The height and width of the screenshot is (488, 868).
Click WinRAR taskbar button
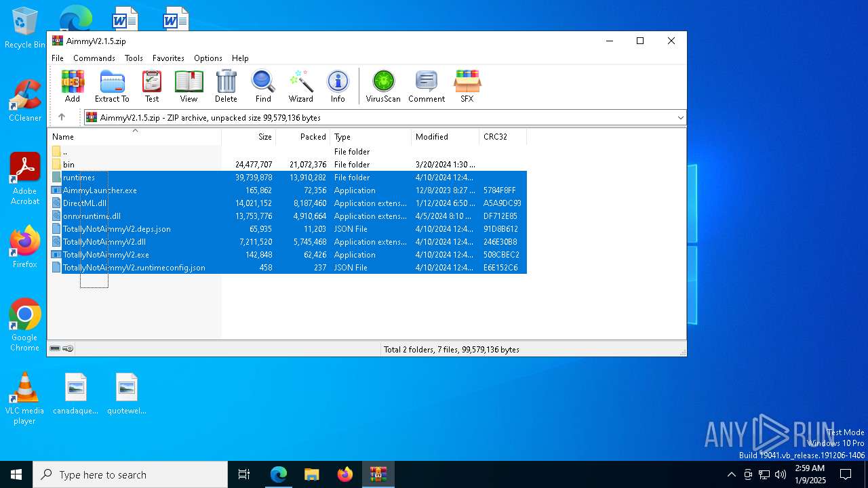(378, 474)
